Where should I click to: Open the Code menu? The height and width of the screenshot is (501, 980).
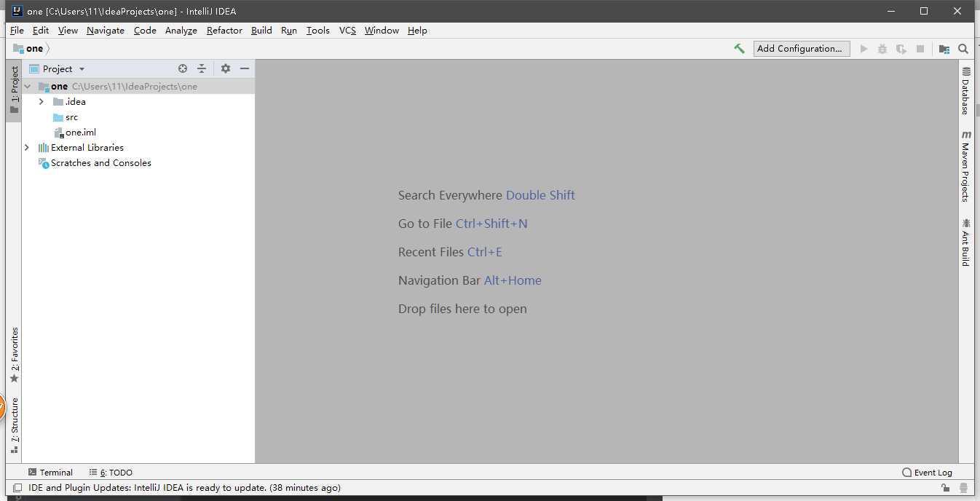point(145,31)
